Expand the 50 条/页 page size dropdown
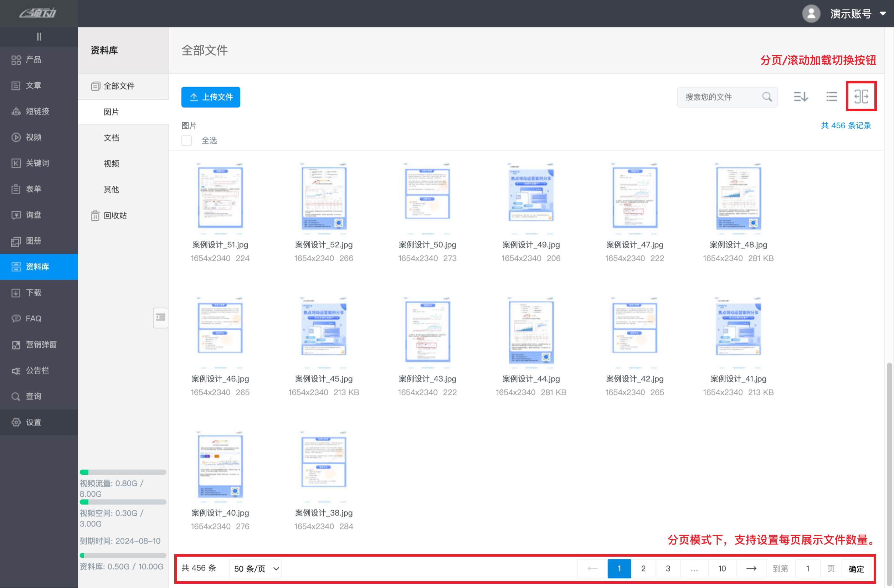 (x=256, y=568)
